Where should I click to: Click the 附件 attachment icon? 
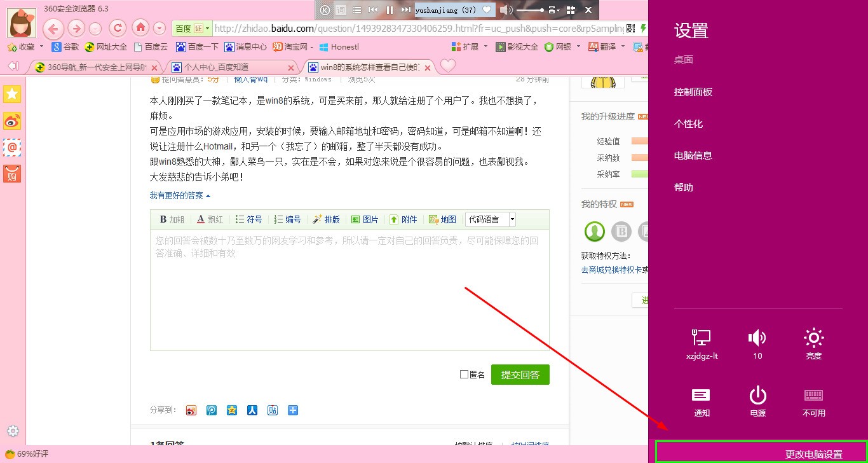pos(403,219)
